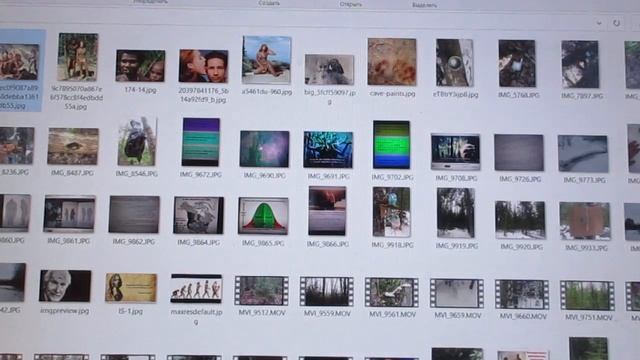Click the MVI_9660.MOV file label
The width and height of the screenshot is (640, 360).
pos(523,316)
